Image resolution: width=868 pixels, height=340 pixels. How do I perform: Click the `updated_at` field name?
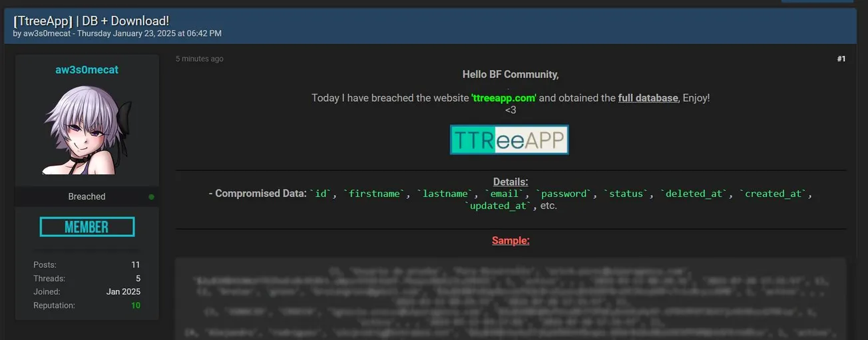tap(499, 206)
